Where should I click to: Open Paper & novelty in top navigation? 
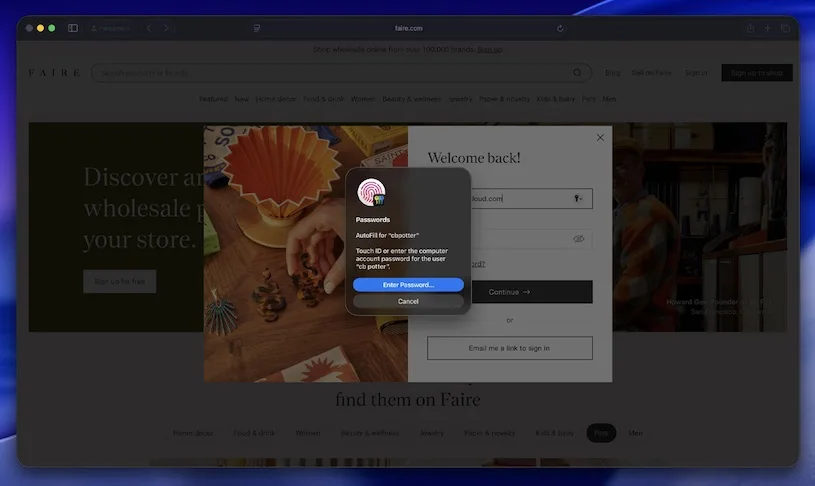coord(504,99)
